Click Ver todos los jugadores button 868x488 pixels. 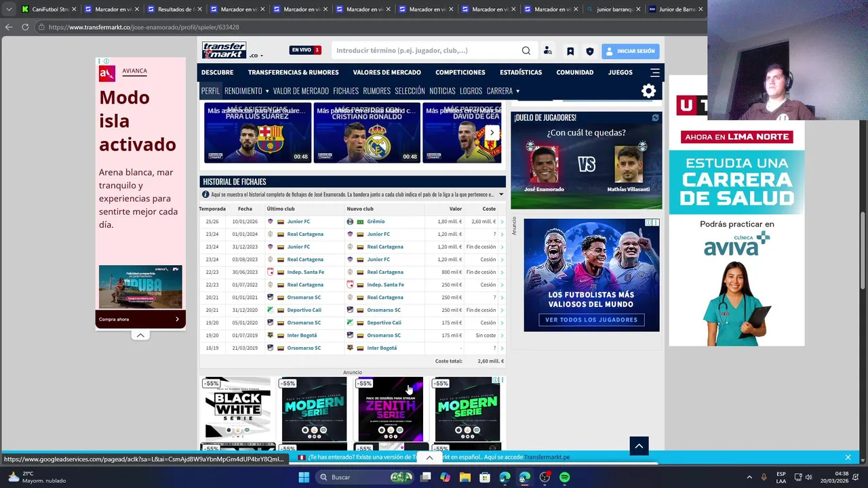coord(591,320)
